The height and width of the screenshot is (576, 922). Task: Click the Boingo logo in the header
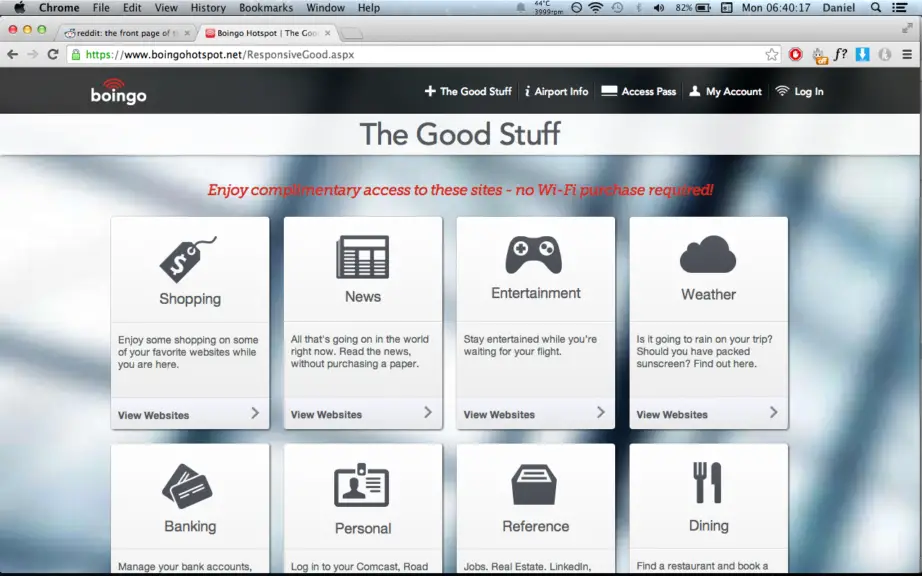click(x=118, y=91)
